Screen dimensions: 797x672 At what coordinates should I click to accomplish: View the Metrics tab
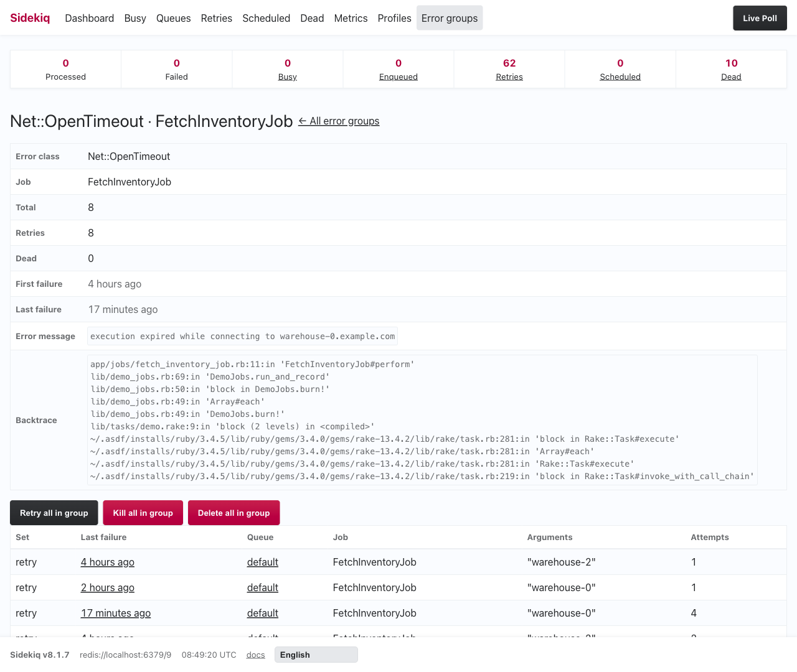click(x=351, y=18)
